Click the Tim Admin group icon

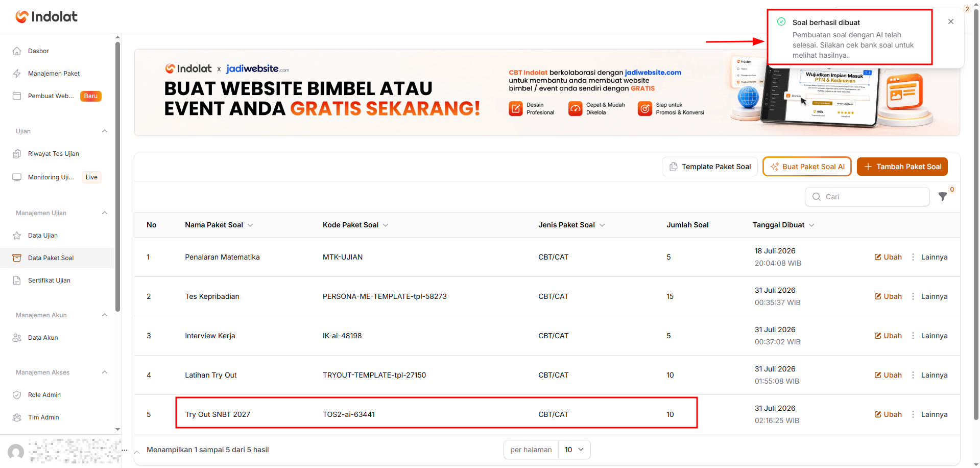click(17, 417)
